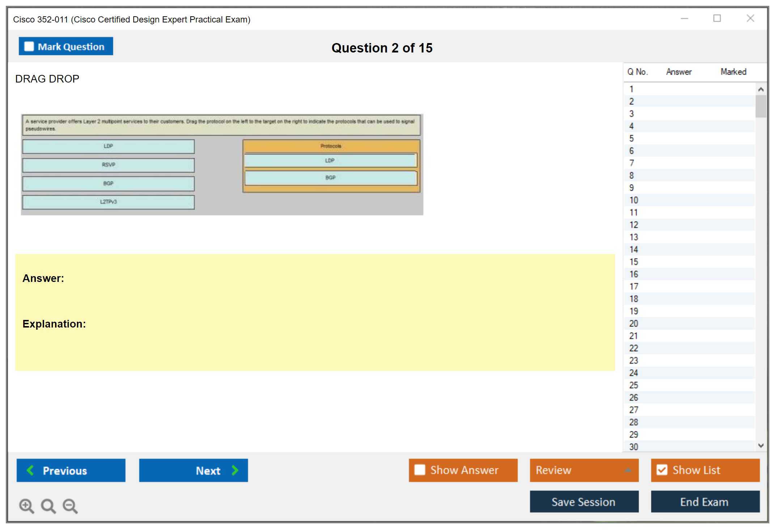Screen dimensions: 778x532
Task: Click the zoom out magnifier icon
Action: (x=70, y=506)
